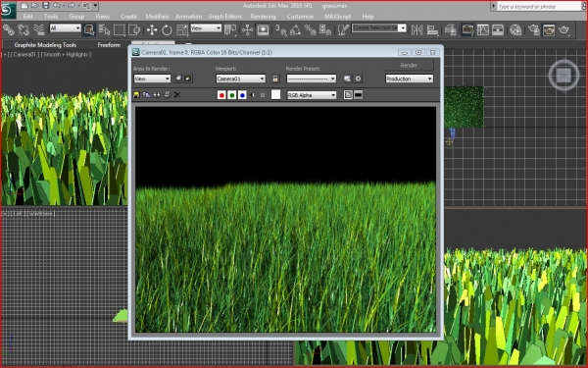Viewport: 588px width, 368px height.
Task: Open the Schematic View icon
Action: pos(498,29)
